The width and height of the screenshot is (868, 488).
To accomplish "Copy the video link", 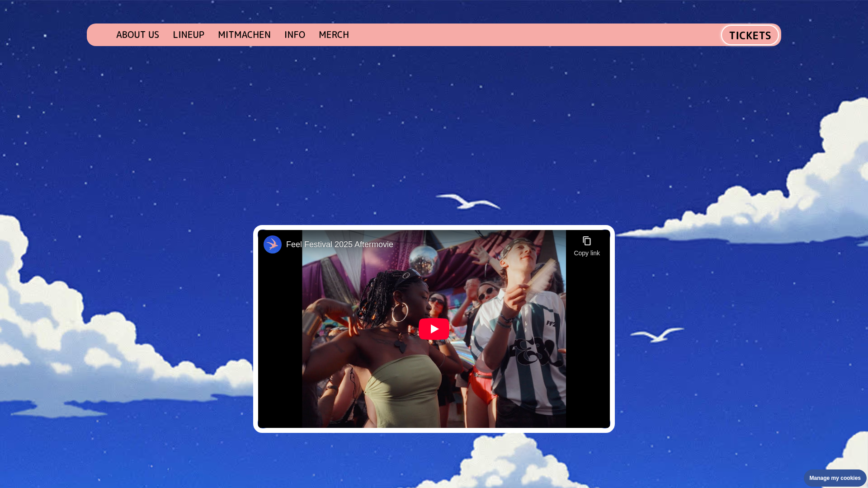I will [587, 246].
